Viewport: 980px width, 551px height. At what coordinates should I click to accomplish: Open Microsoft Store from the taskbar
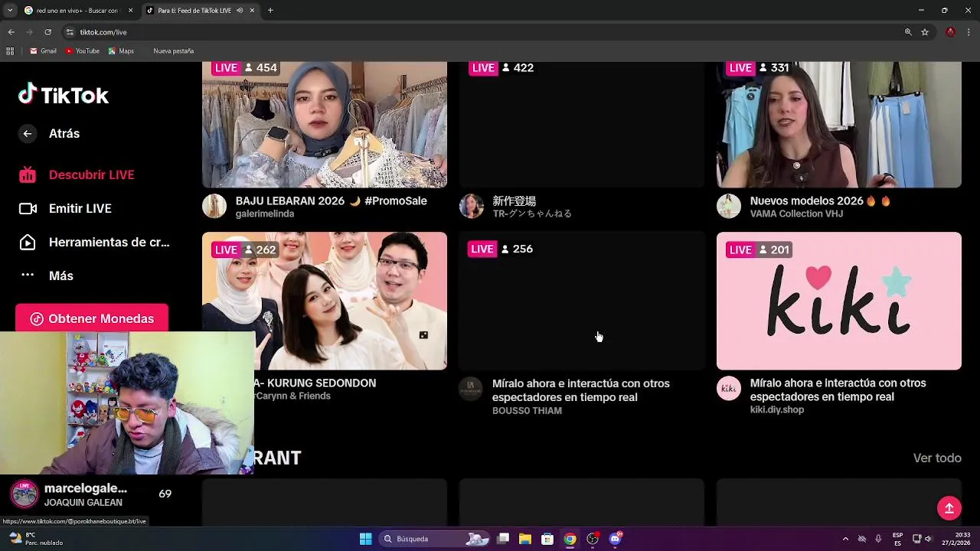click(547, 539)
